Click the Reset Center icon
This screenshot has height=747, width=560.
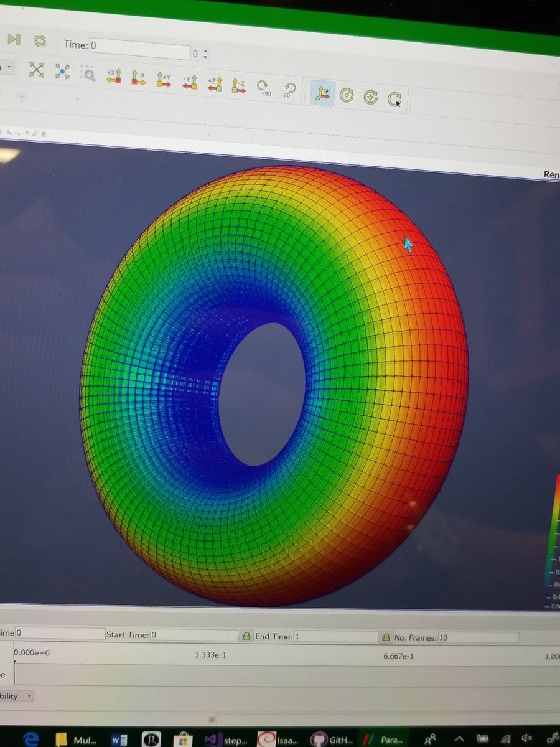coord(371,97)
